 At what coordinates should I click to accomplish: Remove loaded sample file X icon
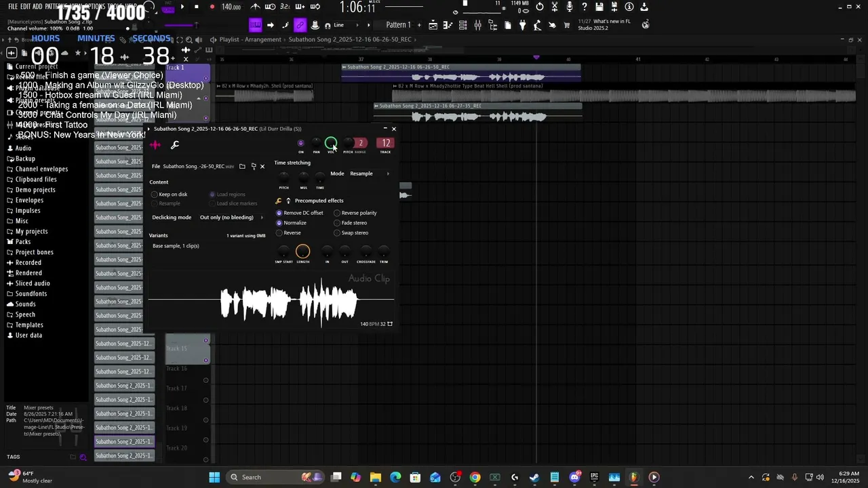click(262, 166)
